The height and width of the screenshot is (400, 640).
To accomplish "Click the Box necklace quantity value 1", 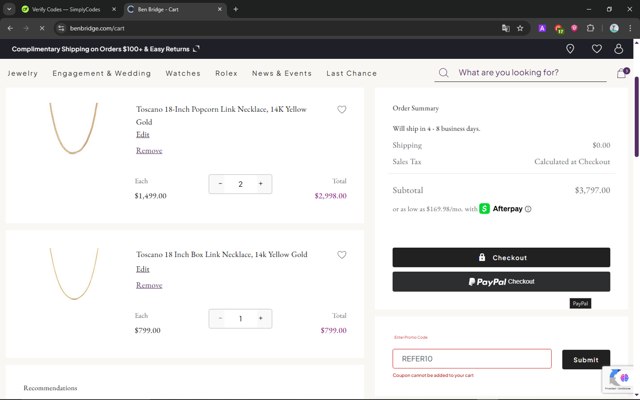I will pyautogui.click(x=240, y=319).
